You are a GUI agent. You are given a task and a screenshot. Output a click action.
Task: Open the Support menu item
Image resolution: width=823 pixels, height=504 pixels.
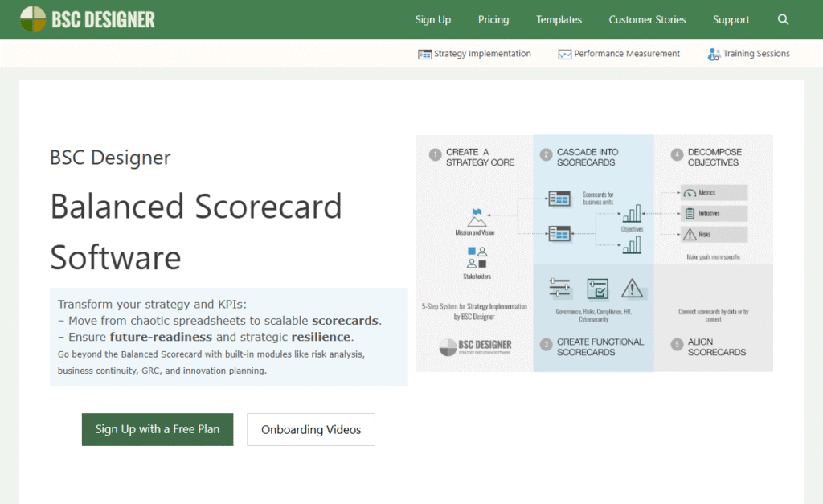point(731,19)
